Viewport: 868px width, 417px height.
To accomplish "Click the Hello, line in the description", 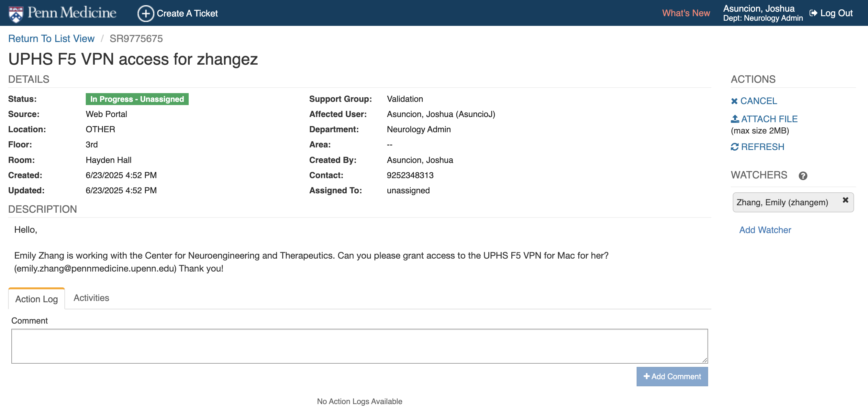I will coord(26,230).
